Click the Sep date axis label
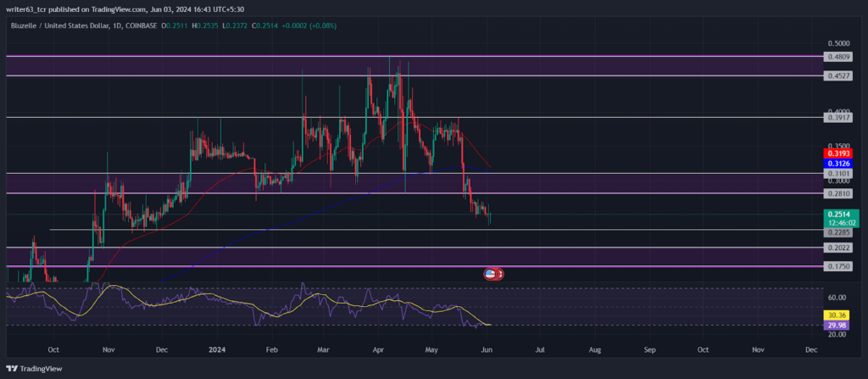The image size is (868, 379). pos(650,350)
